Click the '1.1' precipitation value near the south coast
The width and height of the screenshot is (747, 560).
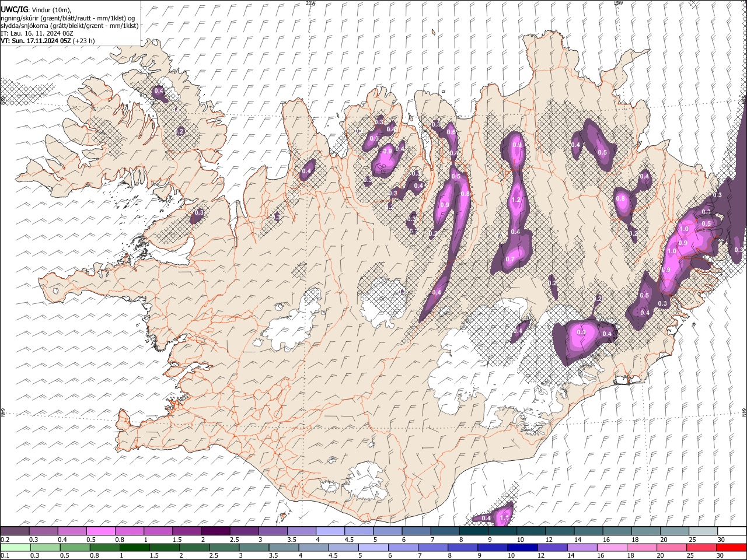pos(505,517)
